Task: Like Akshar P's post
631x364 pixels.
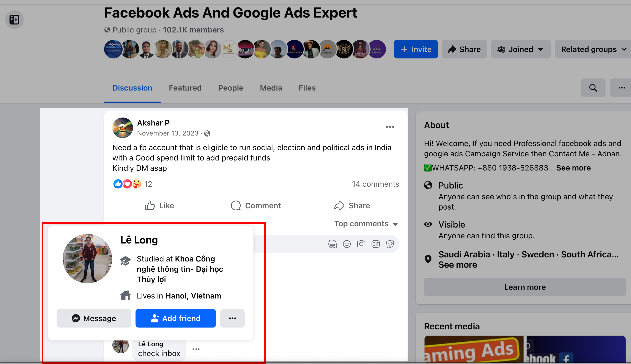Action: point(159,205)
